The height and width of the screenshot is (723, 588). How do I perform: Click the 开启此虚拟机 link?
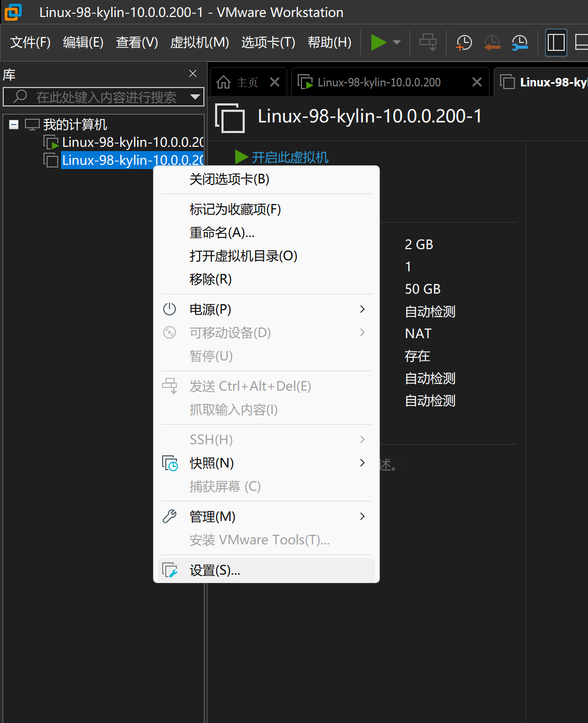pos(289,157)
